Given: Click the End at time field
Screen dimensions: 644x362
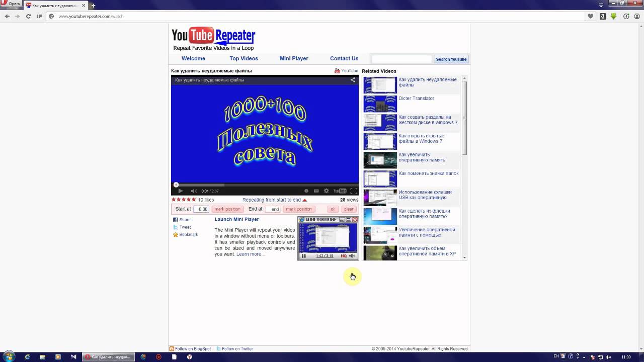Looking at the screenshot, I should (x=273, y=209).
